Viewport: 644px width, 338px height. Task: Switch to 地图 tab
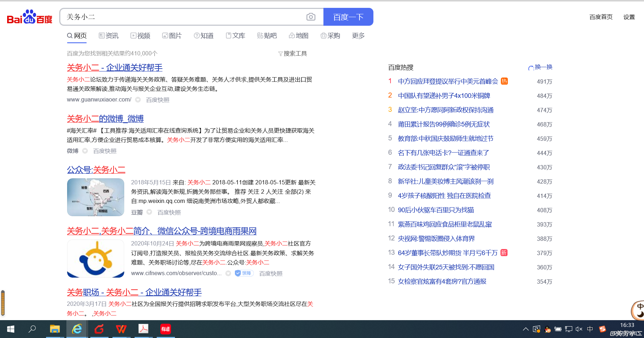click(298, 36)
